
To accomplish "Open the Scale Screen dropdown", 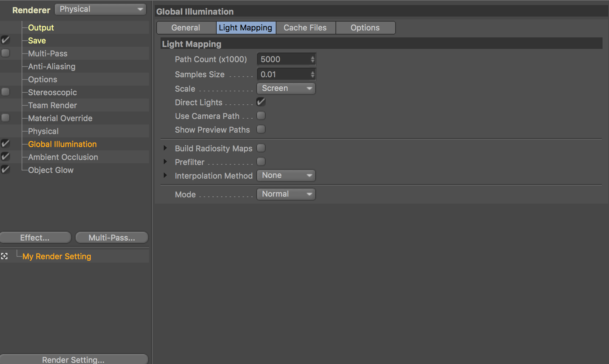I will pyautogui.click(x=286, y=88).
